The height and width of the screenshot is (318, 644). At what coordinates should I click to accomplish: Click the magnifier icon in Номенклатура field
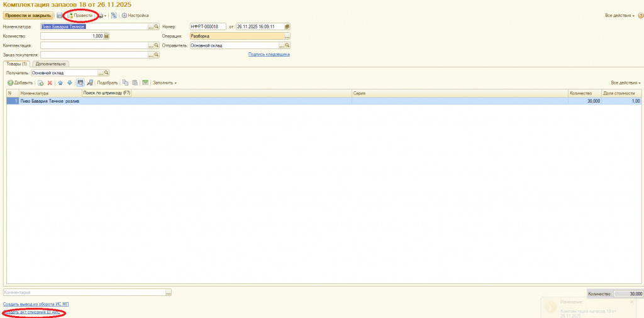tap(157, 26)
